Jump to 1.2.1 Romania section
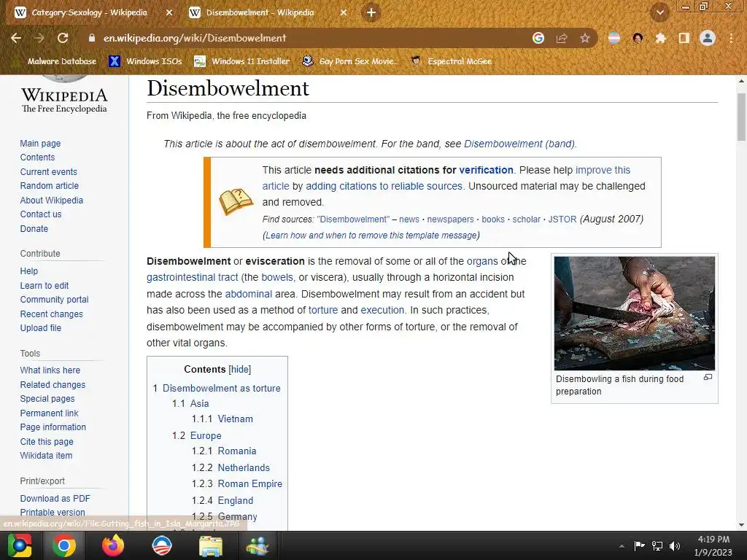 pos(237,451)
